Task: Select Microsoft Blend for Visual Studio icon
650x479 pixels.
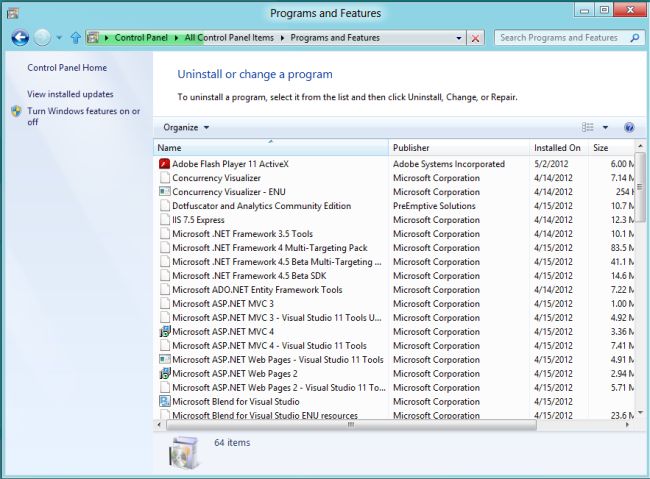Action: coord(165,401)
